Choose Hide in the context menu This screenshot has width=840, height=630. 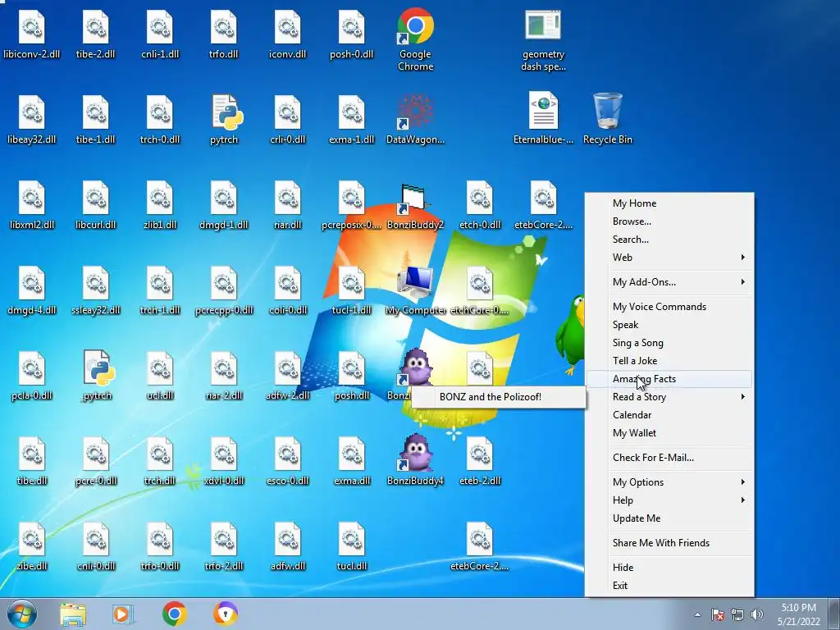tap(669, 568)
